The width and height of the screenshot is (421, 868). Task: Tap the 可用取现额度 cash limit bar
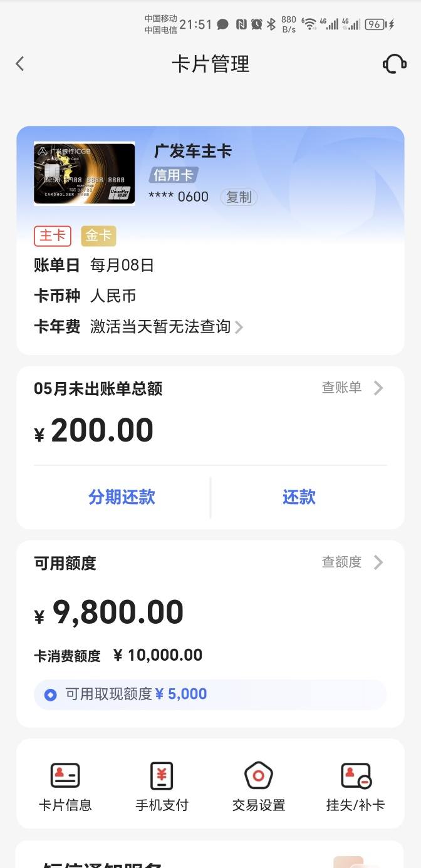pyautogui.click(x=210, y=695)
